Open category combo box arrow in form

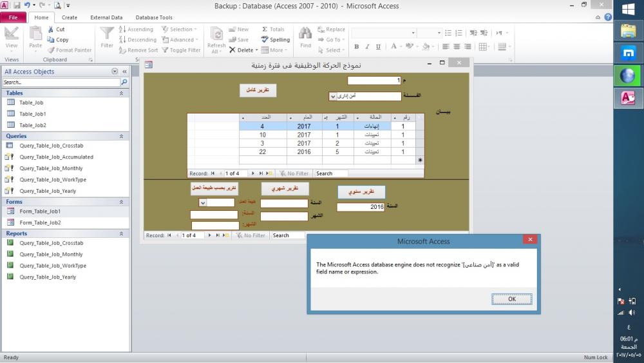point(333,96)
